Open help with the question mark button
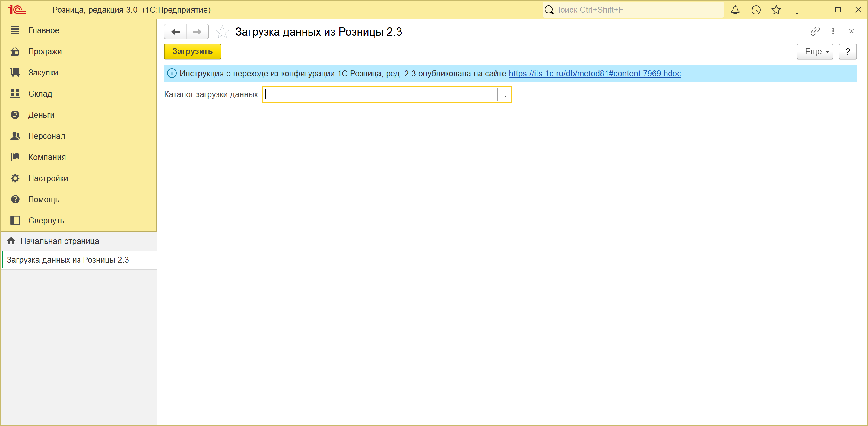Viewport: 868px width, 426px height. (x=848, y=52)
